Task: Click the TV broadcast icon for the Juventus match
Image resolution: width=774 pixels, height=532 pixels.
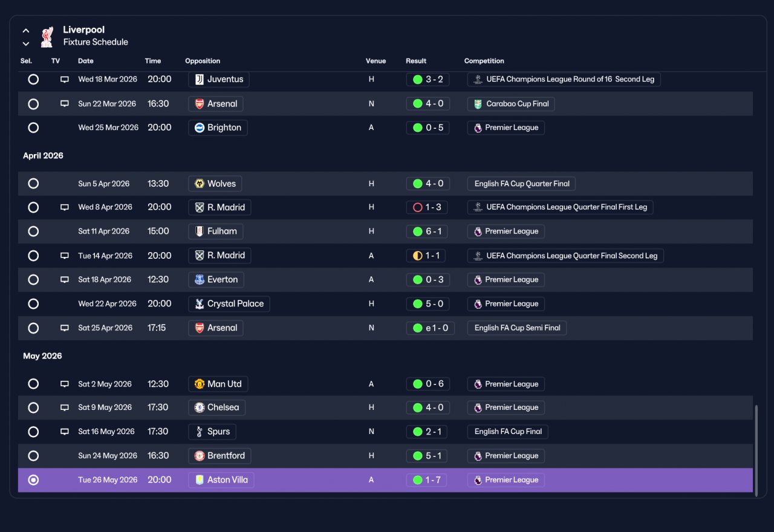Action: click(x=65, y=79)
